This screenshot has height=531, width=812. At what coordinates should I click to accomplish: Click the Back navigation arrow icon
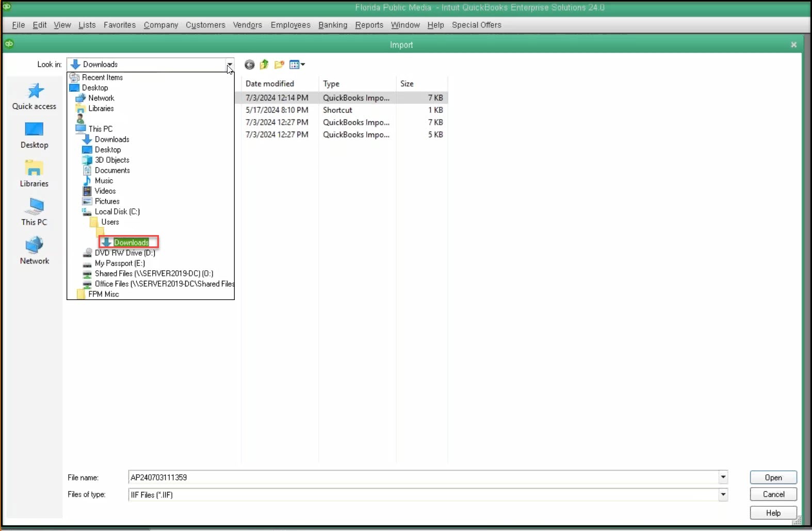(250, 64)
